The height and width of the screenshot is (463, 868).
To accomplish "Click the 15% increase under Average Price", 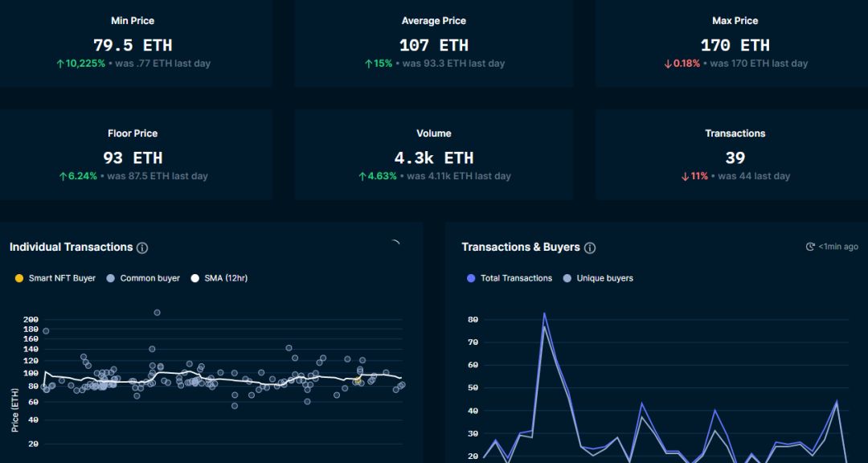I will tap(378, 64).
